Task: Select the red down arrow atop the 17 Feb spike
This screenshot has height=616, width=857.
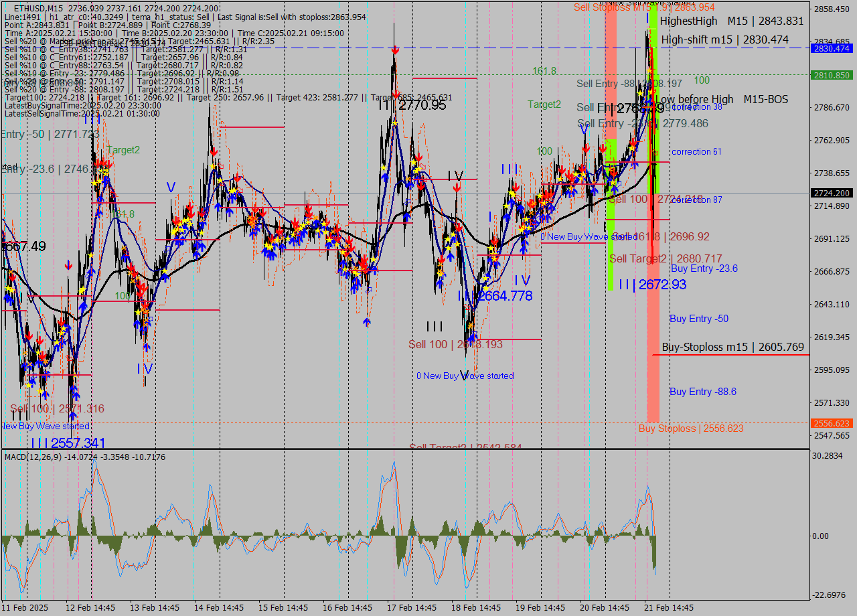Action: pyautogui.click(x=395, y=50)
